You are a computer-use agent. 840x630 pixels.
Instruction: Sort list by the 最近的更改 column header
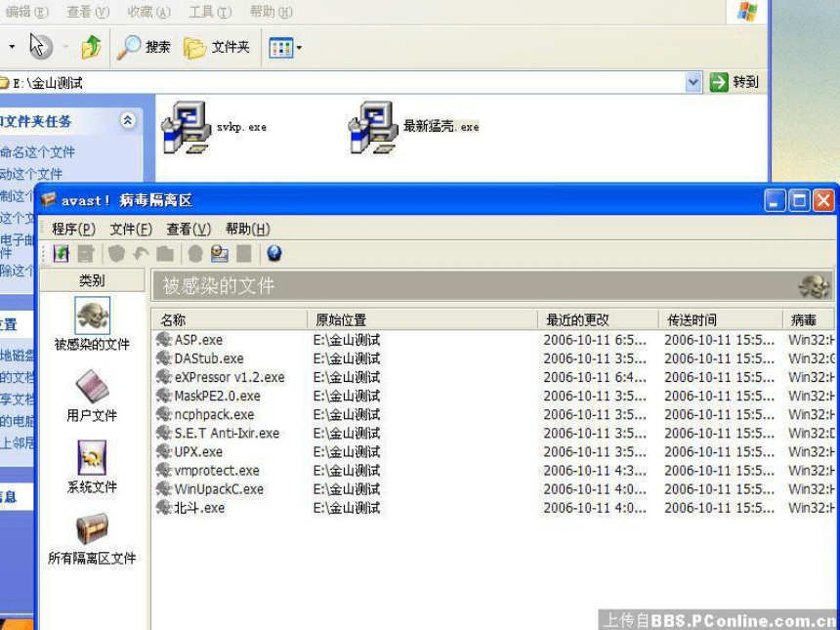(598, 319)
